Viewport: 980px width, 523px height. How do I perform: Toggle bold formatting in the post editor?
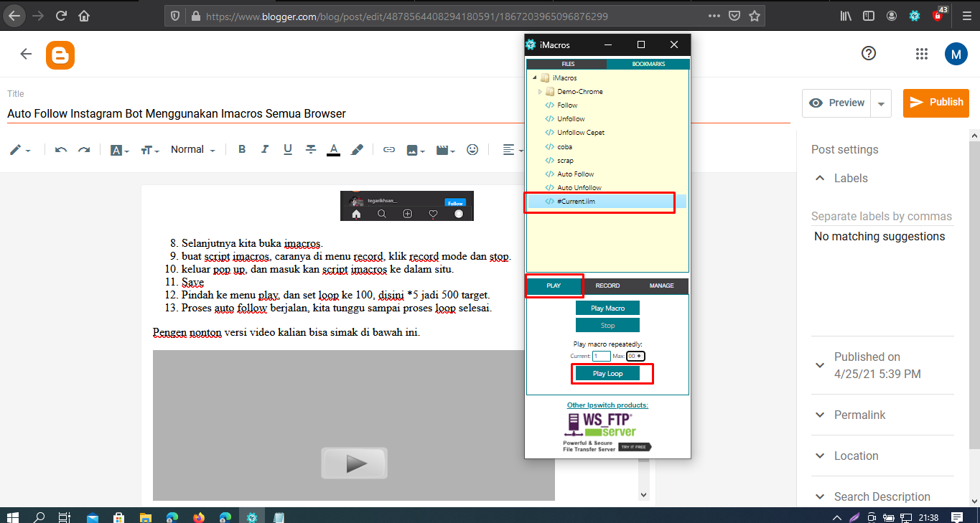pos(242,149)
